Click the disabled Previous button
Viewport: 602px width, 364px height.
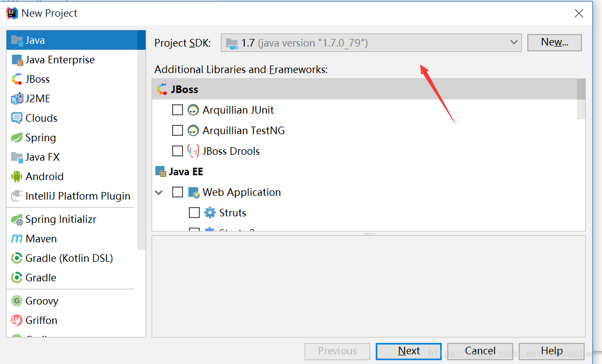pos(337,351)
